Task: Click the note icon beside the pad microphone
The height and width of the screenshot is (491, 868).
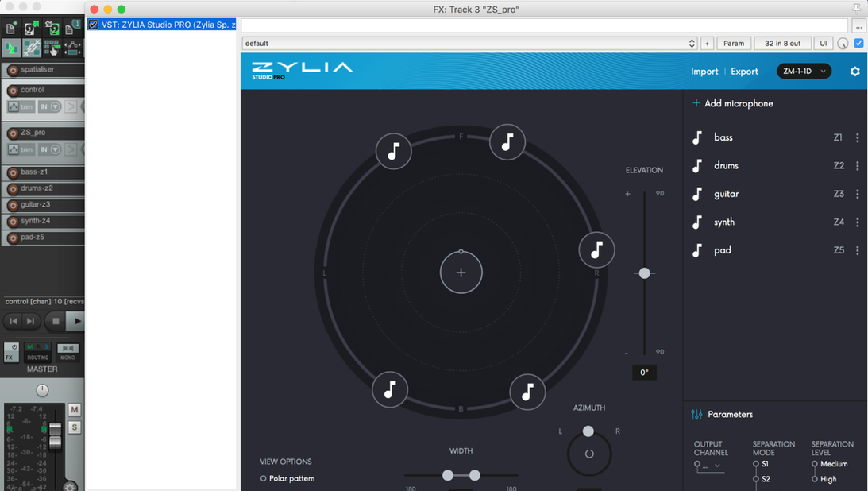Action: [696, 250]
